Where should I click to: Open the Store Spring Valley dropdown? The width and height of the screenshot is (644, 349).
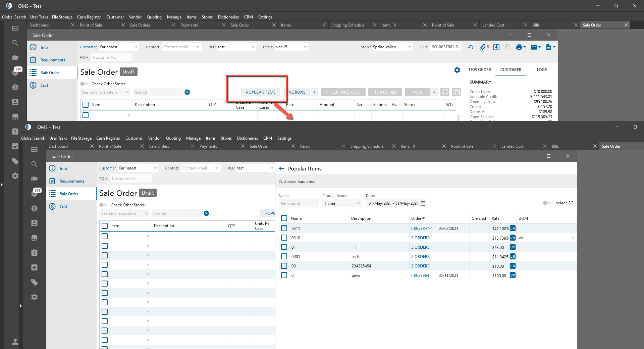click(x=409, y=47)
